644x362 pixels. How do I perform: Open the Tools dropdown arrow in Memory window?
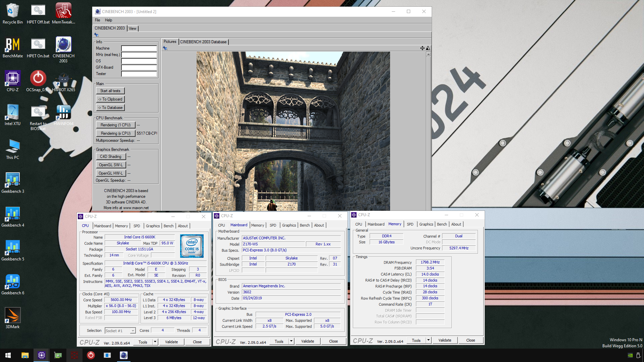[x=428, y=340]
